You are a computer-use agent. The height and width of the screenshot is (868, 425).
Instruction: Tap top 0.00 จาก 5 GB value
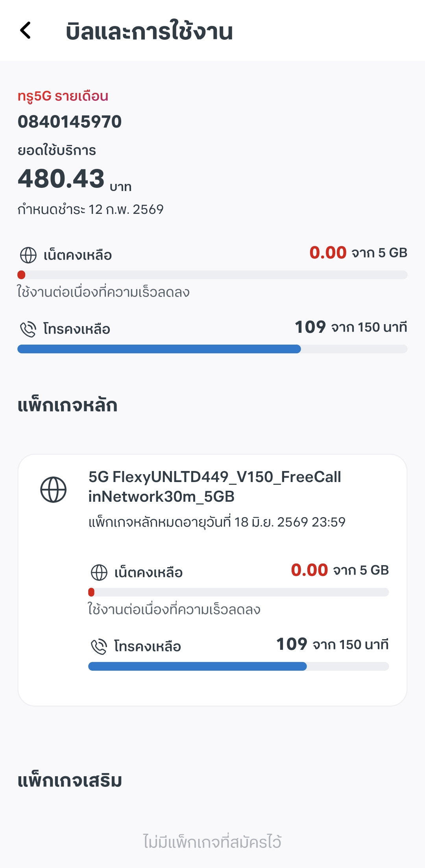(358, 253)
